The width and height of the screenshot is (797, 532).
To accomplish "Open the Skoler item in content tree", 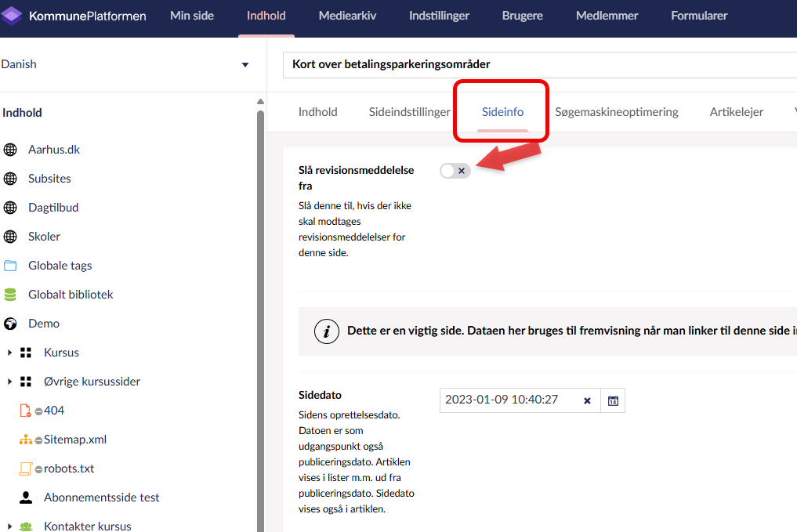I will click(44, 237).
